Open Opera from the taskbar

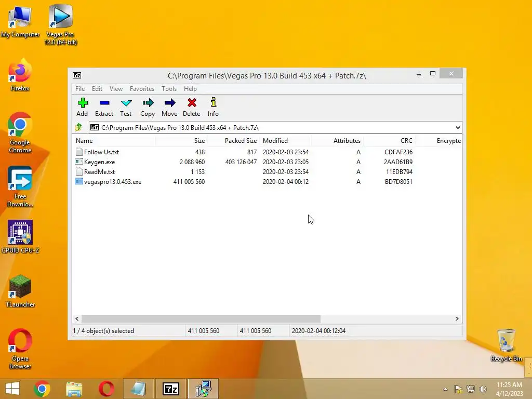click(x=106, y=389)
